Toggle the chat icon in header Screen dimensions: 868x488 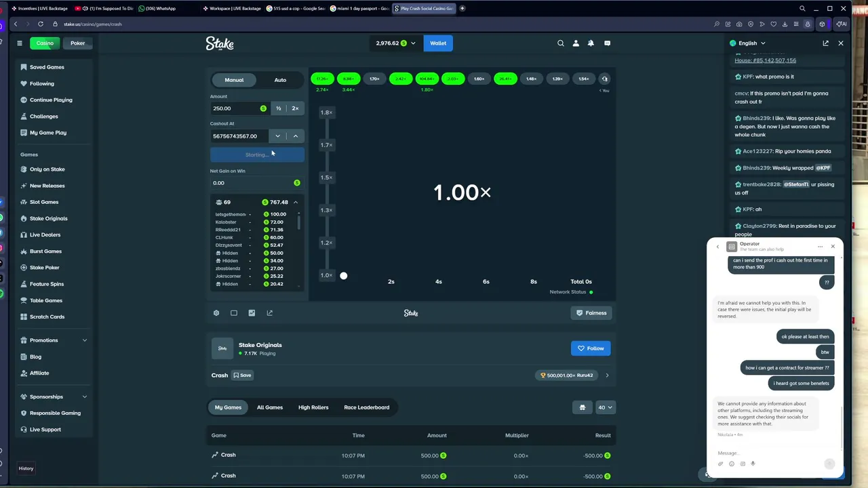(607, 43)
